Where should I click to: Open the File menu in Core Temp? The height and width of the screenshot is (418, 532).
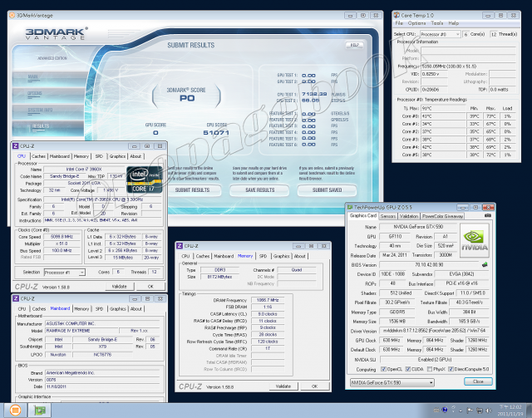(399, 23)
